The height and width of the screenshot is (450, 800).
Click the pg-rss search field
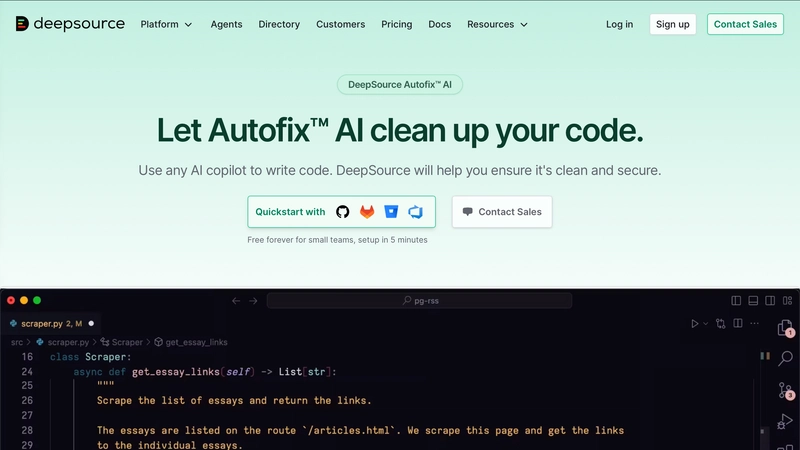pyautogui.click(x=420, y=300)
